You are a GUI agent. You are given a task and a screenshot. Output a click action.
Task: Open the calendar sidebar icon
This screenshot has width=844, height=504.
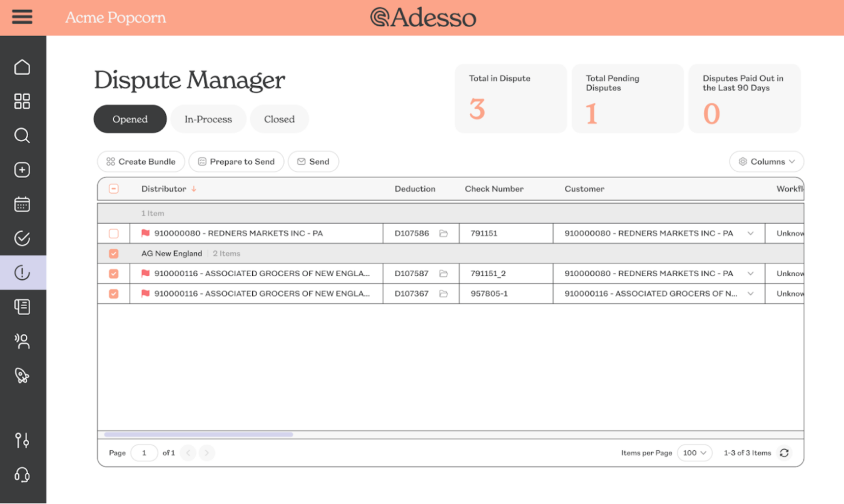pyautogui.click(x=22, y=204)
